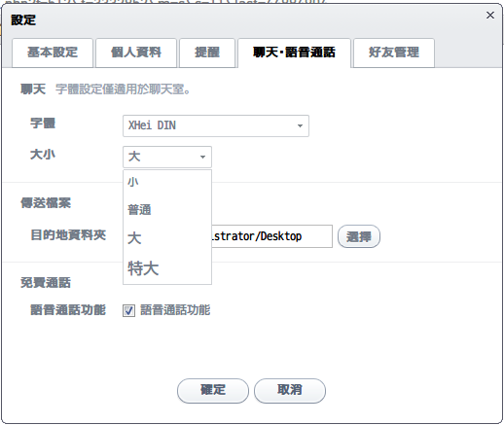
Task: Confirm settings with the 確定 button
Action: click(213, 391)
